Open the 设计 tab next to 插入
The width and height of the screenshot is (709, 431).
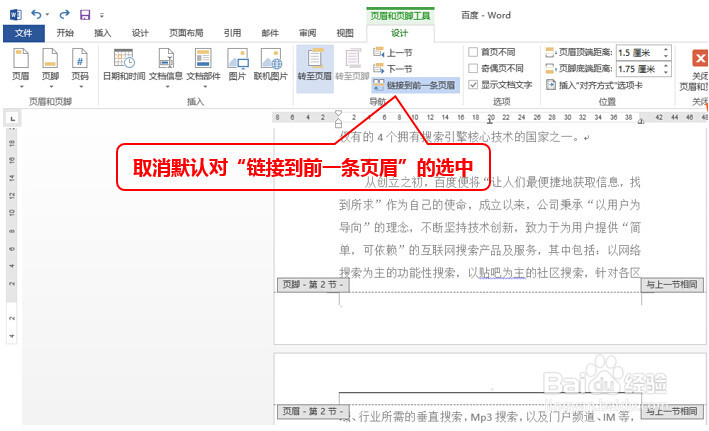(x=140, y=33)
